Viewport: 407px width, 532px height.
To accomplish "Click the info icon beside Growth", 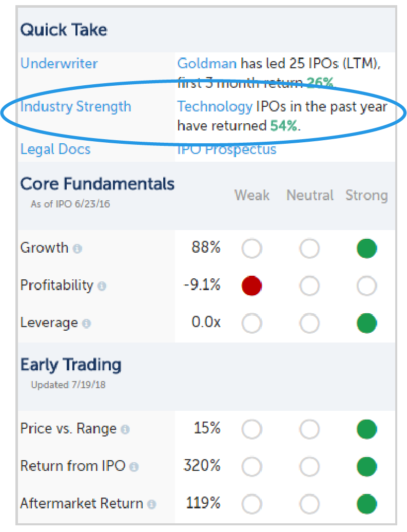I will pos(77,249).
